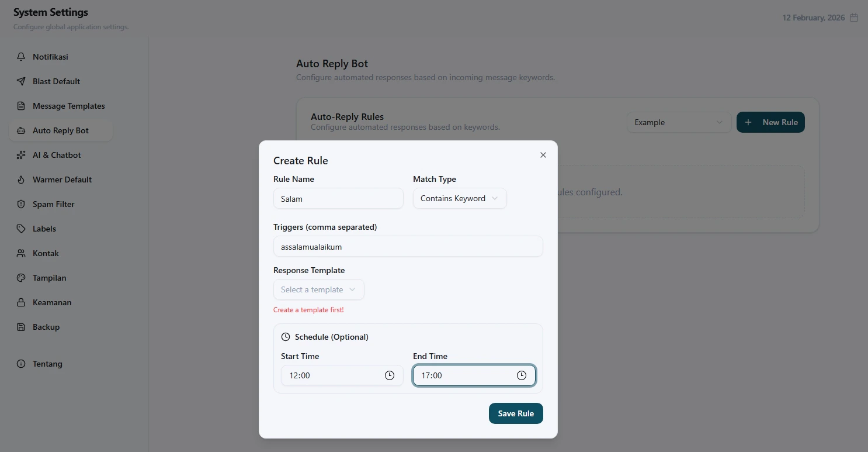Screen dimensions: 868x452
Task: Open the Start Time clock picker icon
Action: [x=389, y=375]
